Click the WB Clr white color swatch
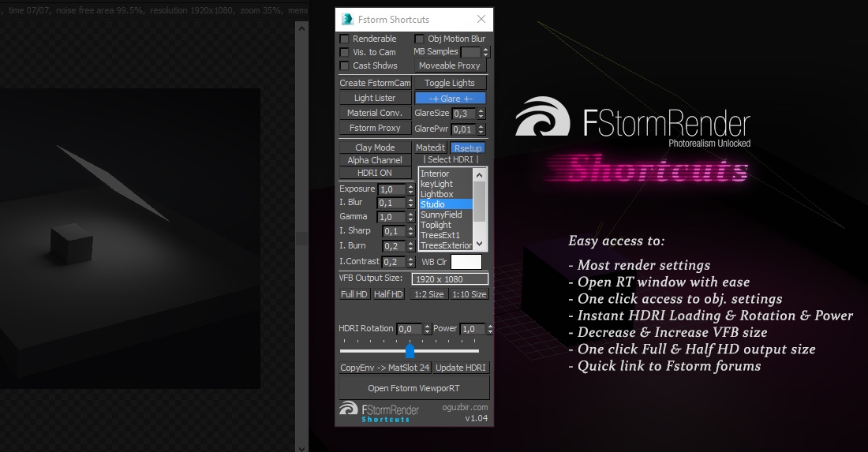This screenshot has height=452, width=868. [466, 262]
